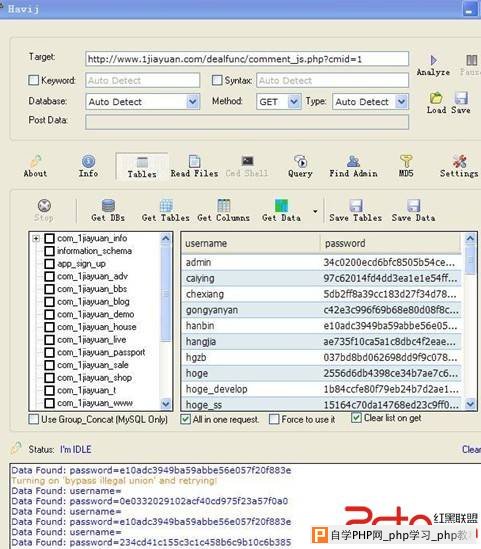Toggle Use Group_Concat (MySQL Only) checkbox
481x549 pixels.
pyautogui.click(x=34, y=419)
